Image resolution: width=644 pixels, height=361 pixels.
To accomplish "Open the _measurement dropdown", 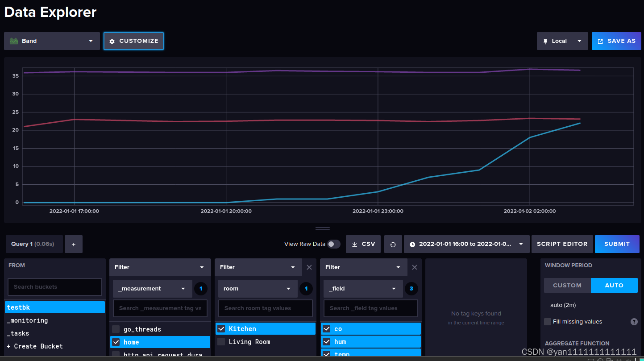I will coord(152,289).
